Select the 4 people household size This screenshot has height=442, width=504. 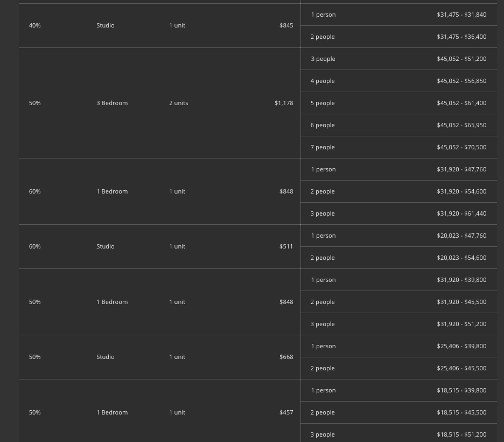(323, 81)
